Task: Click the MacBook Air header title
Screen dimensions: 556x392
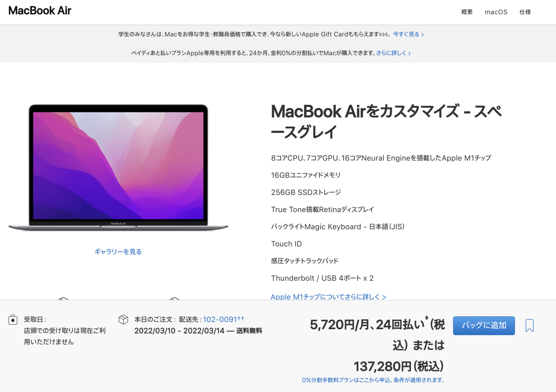Action: point(40,10)
